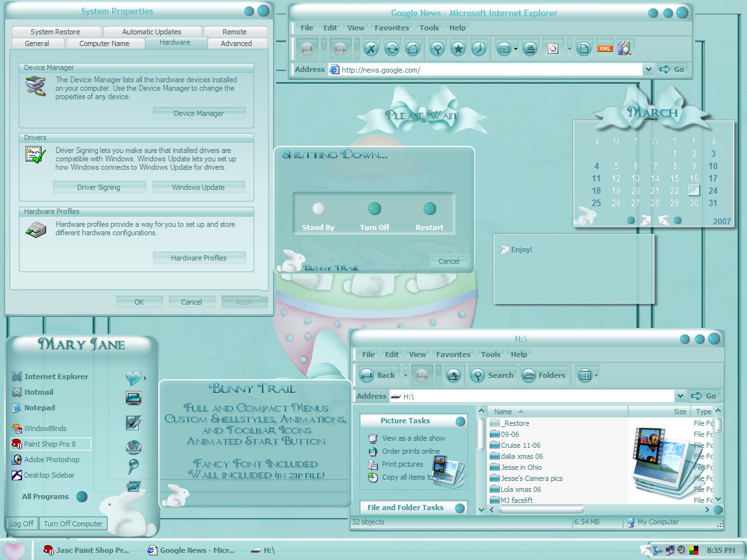Open the Favorites menu in Internet Explorer
Viewport: 747px width, 560px height.
pyautogui.click(x=392, y=28)
